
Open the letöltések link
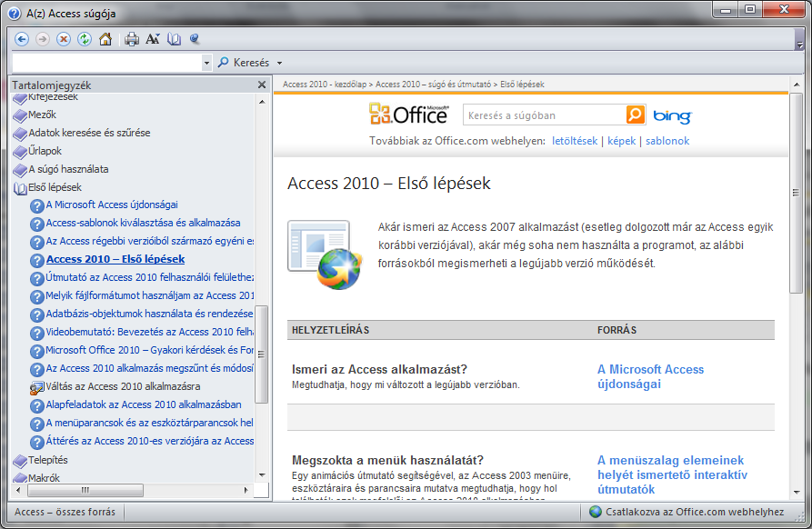click(575, 141)
